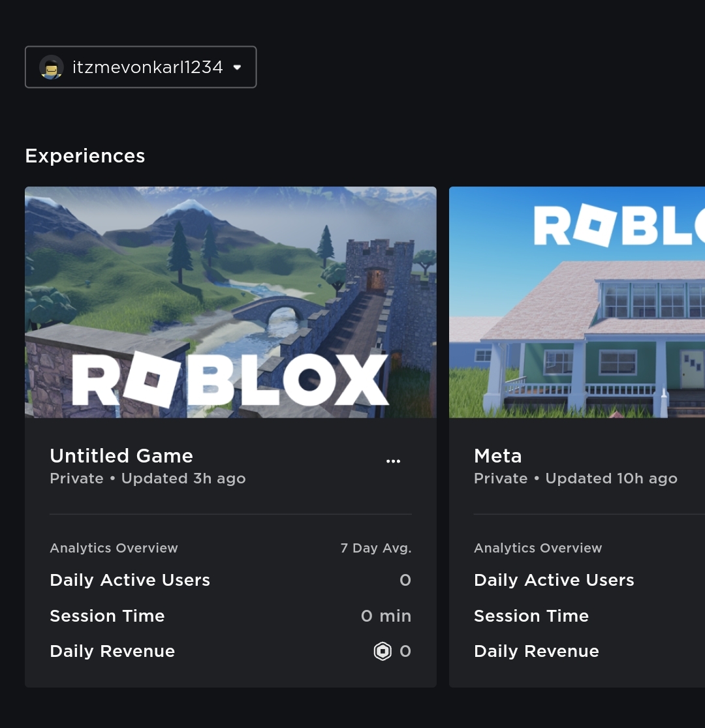This screenshot has height=728, width=705.
Task: Open the three-dot menu for Untitled Game
Action: click(393, 461)
